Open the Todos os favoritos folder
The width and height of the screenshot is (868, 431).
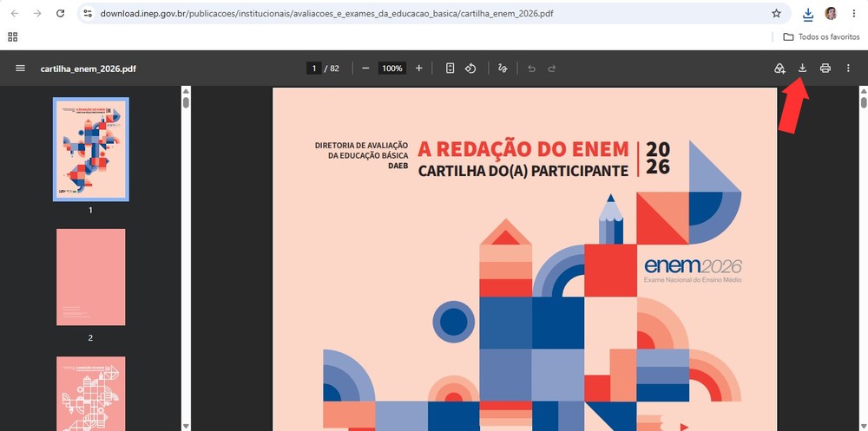click(x=821, y=37)
